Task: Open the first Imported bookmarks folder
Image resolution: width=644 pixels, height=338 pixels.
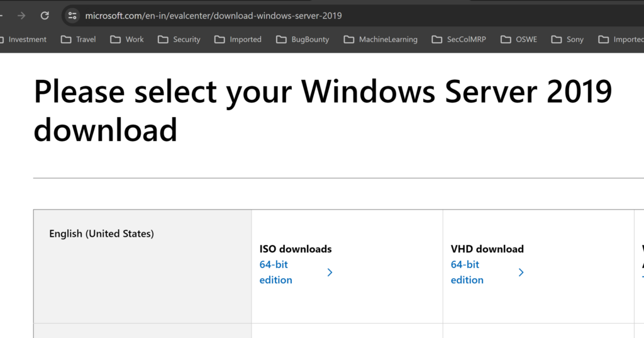Action: point(238,40)
